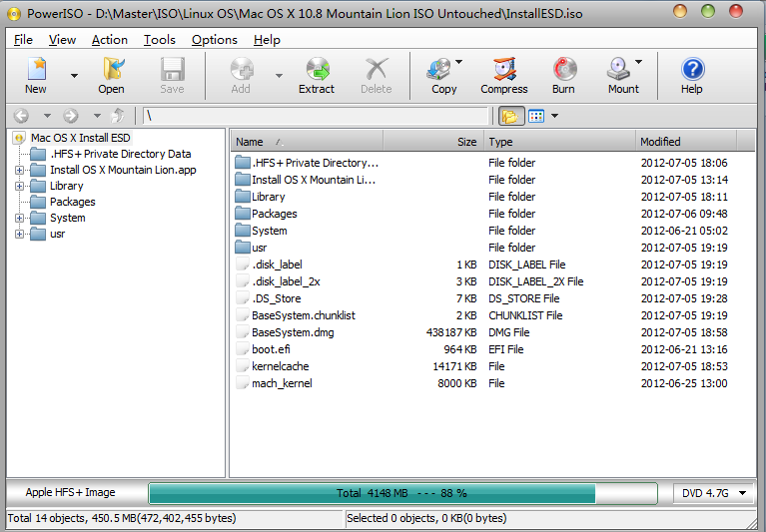Open the dropdown arrow beside Mount
766x532 pixels.
pyautogui.click(x=638, y=62)
